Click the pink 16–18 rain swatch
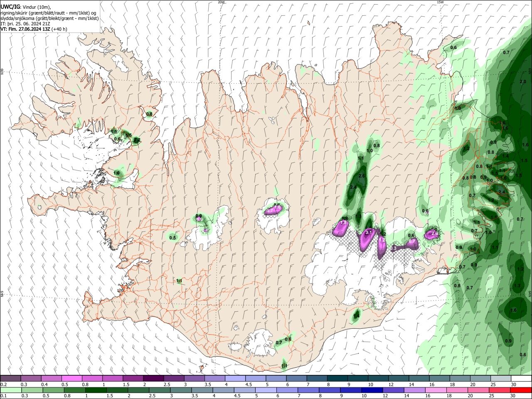This screenshot has height=399, width=532. click(436, 390)
